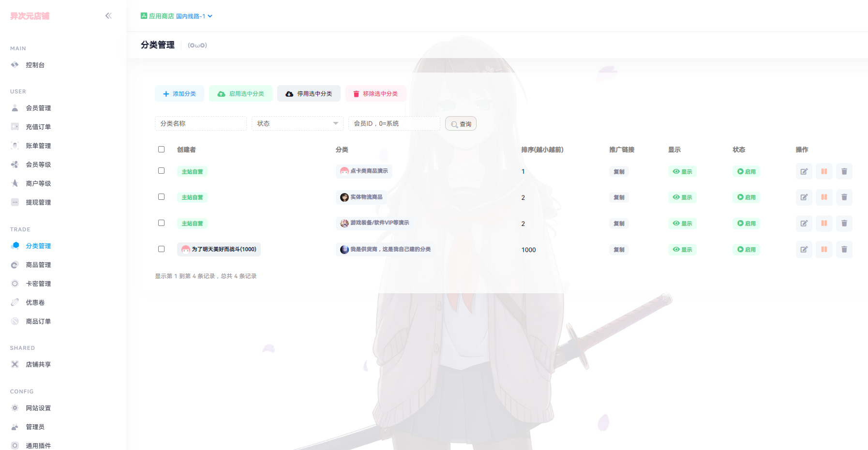Open 商户等级 in sidebar

pyautogui.click(x=38, y=183)
